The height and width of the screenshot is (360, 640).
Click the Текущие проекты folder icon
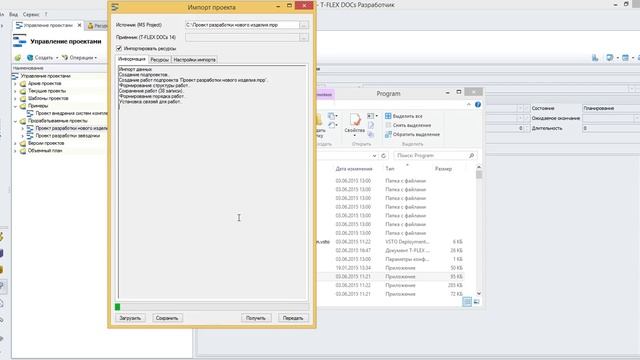coord(23,91)
